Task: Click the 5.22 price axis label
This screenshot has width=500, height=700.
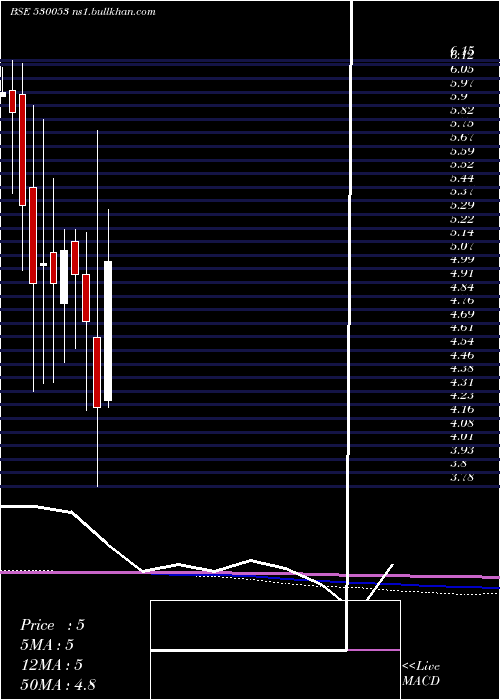Action: click(462, 219)
